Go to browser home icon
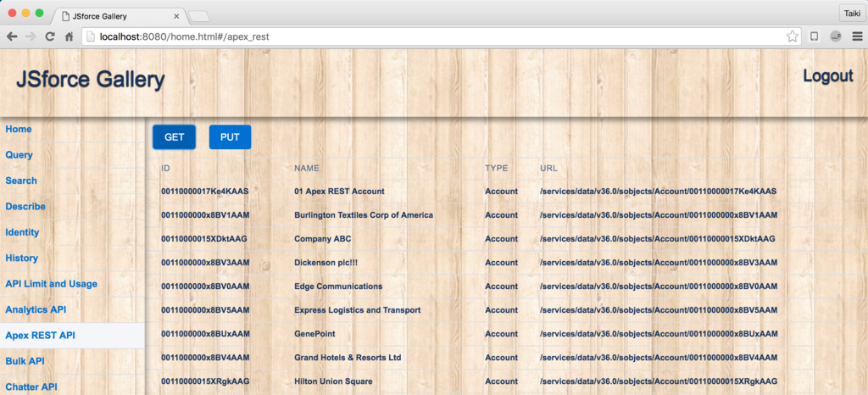Viewport: 868px width, 395px height. pos(70,36)
